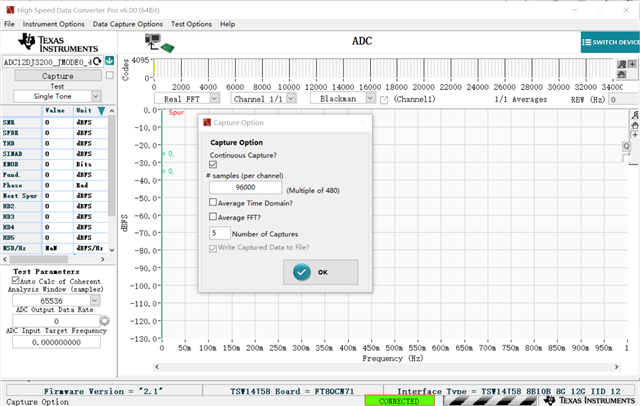Click Texas Instruments logo in status bar
Image resolution: width=640 pixels, height=406 pixels.
click(x=589, y=401)
